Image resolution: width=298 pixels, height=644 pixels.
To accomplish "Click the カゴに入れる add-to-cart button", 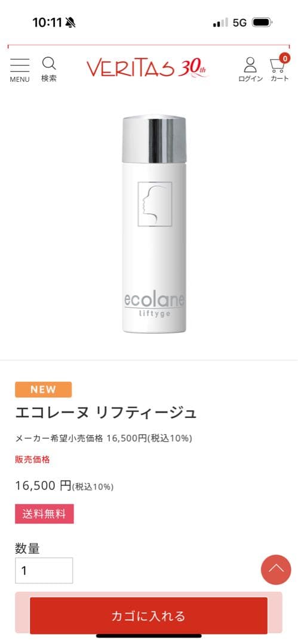I will tap(149, 615).
